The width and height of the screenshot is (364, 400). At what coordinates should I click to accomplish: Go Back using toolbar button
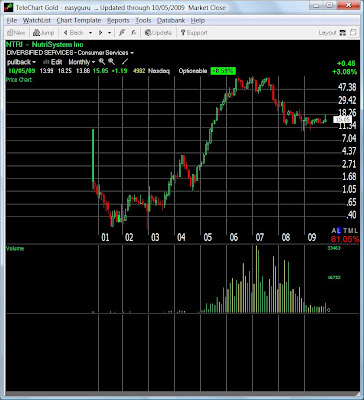(x=73, y=33)
